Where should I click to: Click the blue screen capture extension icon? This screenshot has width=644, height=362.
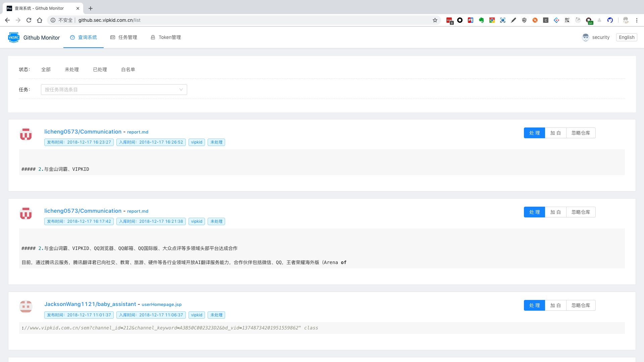click(503, 20)
